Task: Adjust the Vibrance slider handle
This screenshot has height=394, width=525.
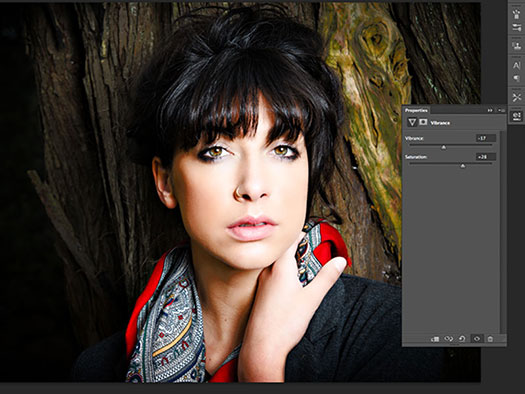Action: tap(444, 147)
